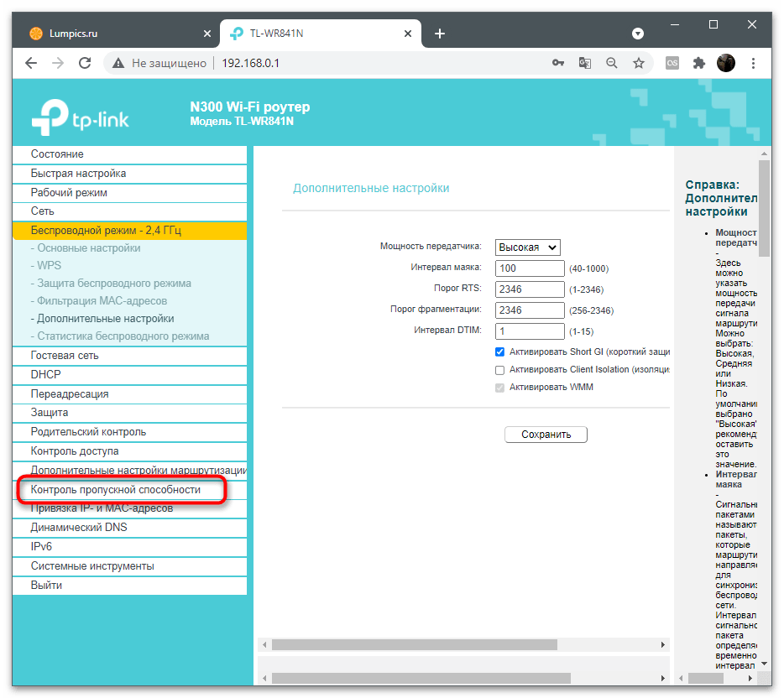This screenshot has height=698, width=784.
Task: Expand Системные инструменты menu
Action: pyautogui.click(x=129, y=566)
